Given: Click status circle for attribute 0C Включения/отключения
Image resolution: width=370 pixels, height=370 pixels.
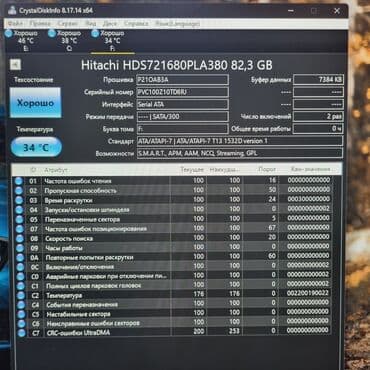Looking at the screenshot, I should click(x=20, y=267).
